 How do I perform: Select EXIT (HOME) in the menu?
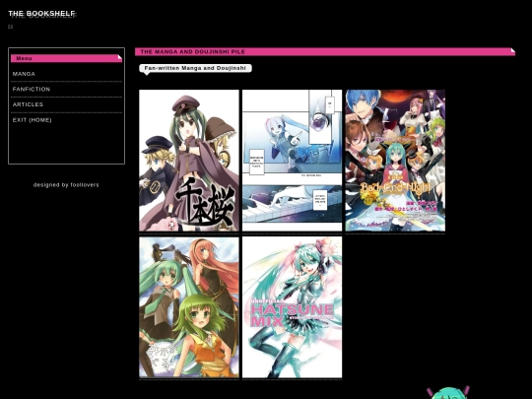pyautogui.click(x=32, y=120)
